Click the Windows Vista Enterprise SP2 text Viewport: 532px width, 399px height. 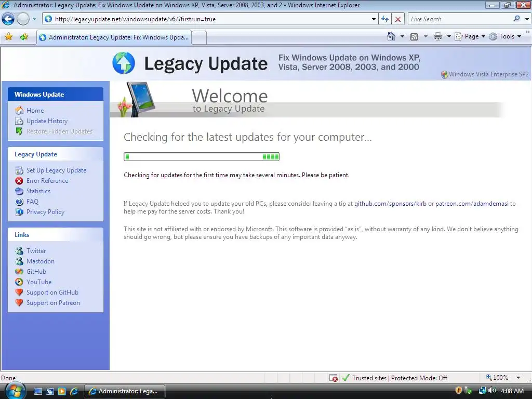point(488,74)
